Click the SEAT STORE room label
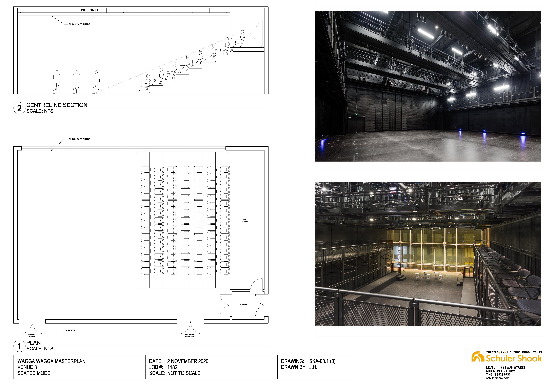This screenshot has width=555, height=392. pyautogui.click(x=245, y=220)
